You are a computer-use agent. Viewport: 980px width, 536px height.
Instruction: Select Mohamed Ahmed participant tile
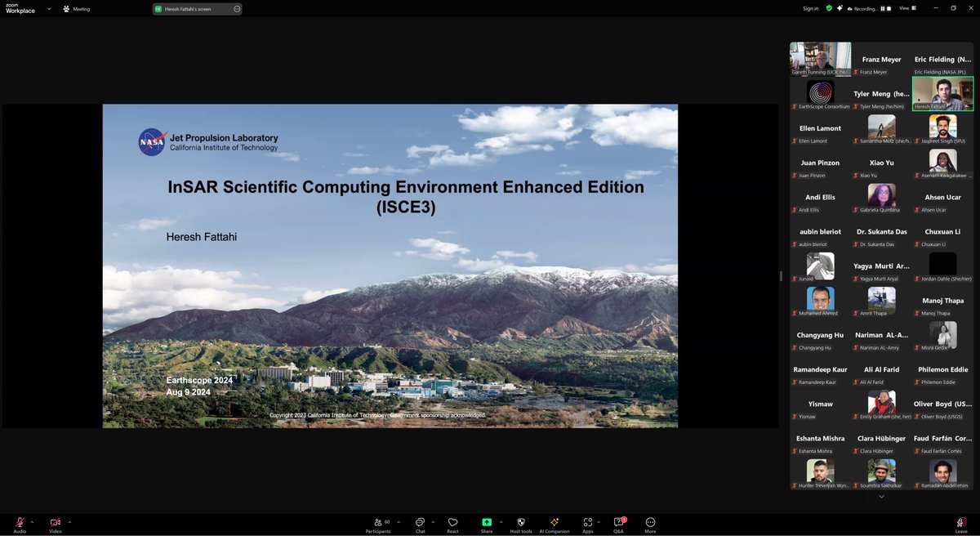tap(820, 301)
